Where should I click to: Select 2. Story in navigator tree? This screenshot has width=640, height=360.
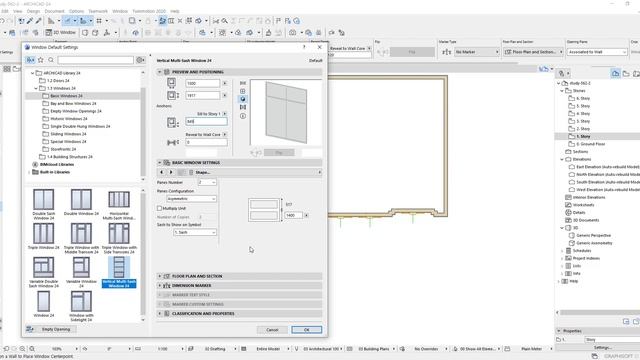click(582, 129)
